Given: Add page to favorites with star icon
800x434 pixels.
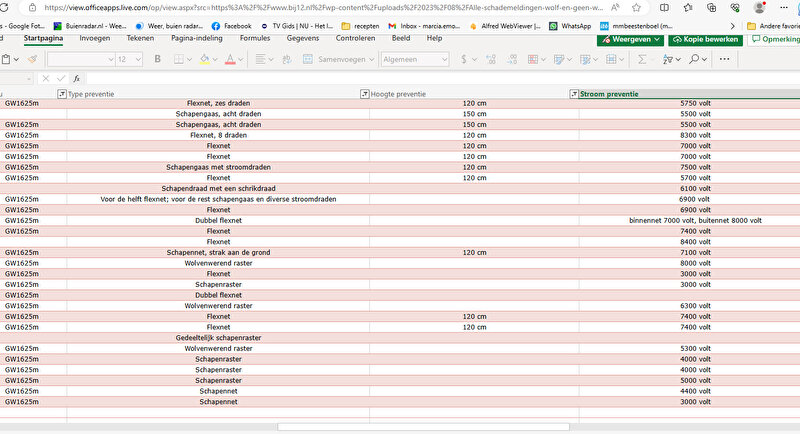Looking at the screenshot, I should point(636,8).
